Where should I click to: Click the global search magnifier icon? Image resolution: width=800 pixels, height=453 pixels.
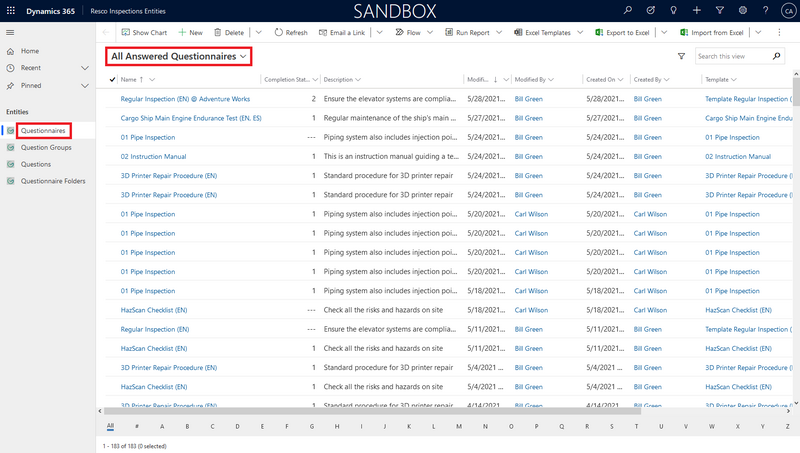[628, 10]
